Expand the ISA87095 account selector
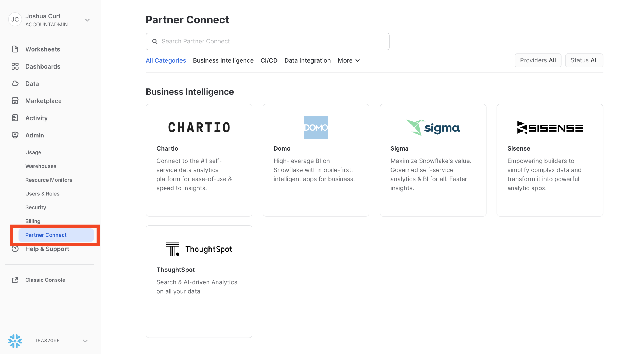 click(x=85, y=341)
